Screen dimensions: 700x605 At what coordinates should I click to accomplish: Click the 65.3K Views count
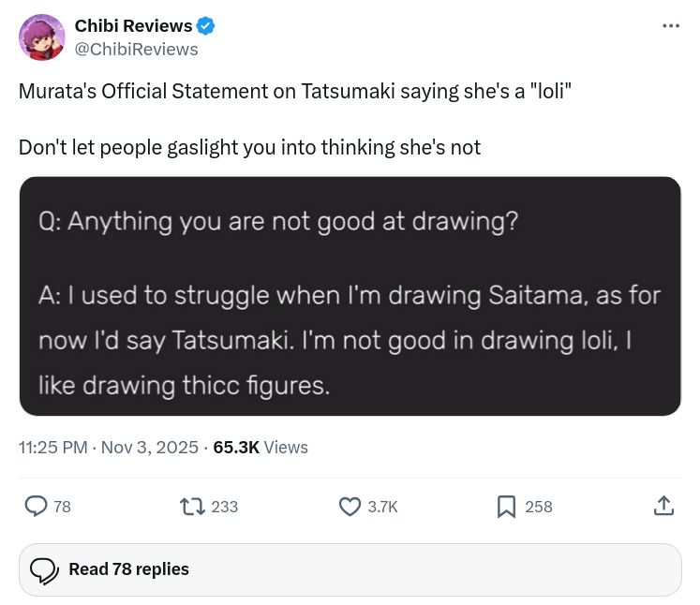261,448
